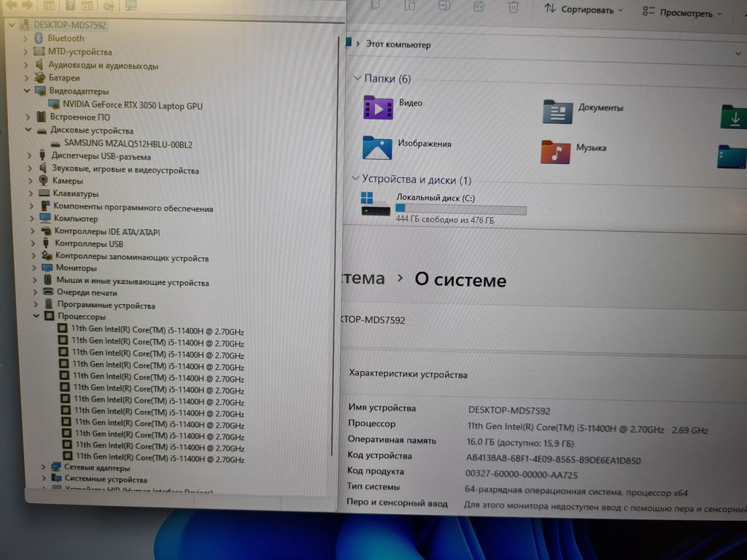Image resolution: width=747 pixels, height=560 pixels.
Task: Click the Компьютер category icon
Action: point(45,217)
